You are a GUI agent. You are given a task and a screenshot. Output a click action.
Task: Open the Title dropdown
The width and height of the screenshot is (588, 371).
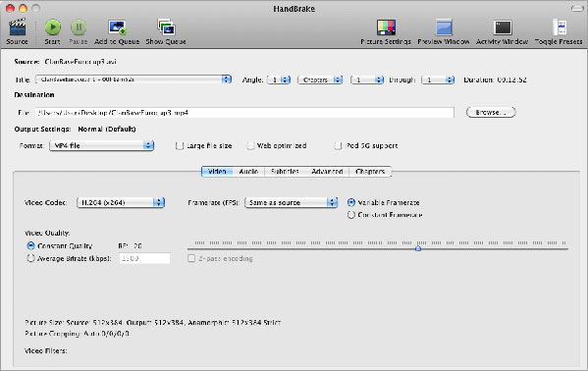(x=134, y=79)
